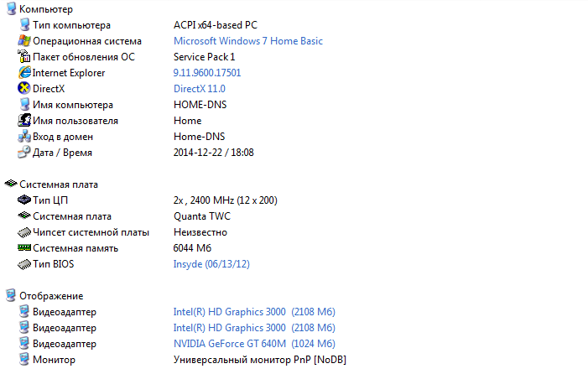Select the Чипсет системной платы row label
Screen dimensions: 588x374
pyautogui.click(x=91, y=232)
